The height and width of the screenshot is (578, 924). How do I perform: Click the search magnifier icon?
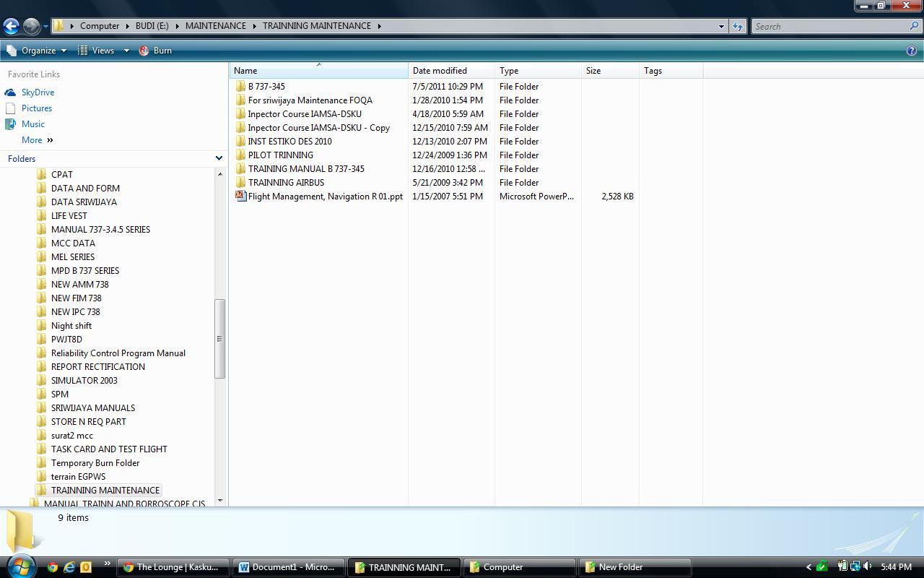click(915, 26)
